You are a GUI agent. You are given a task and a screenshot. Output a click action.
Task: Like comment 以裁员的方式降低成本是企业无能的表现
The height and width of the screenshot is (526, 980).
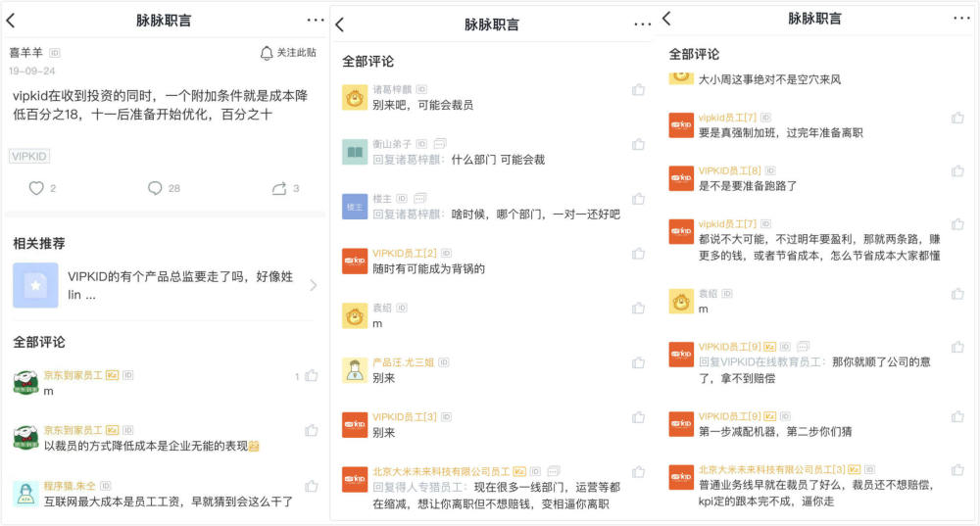312,430
